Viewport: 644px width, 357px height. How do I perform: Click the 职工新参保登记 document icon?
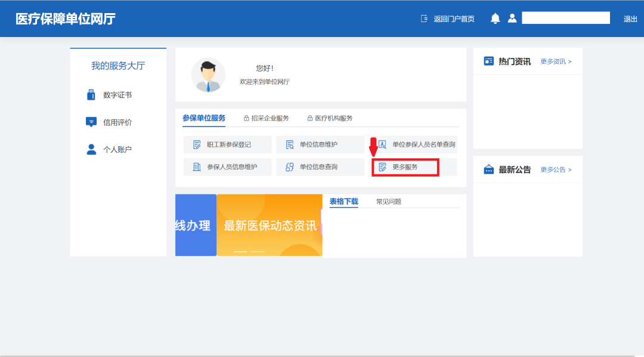click(x=197, y=144)
